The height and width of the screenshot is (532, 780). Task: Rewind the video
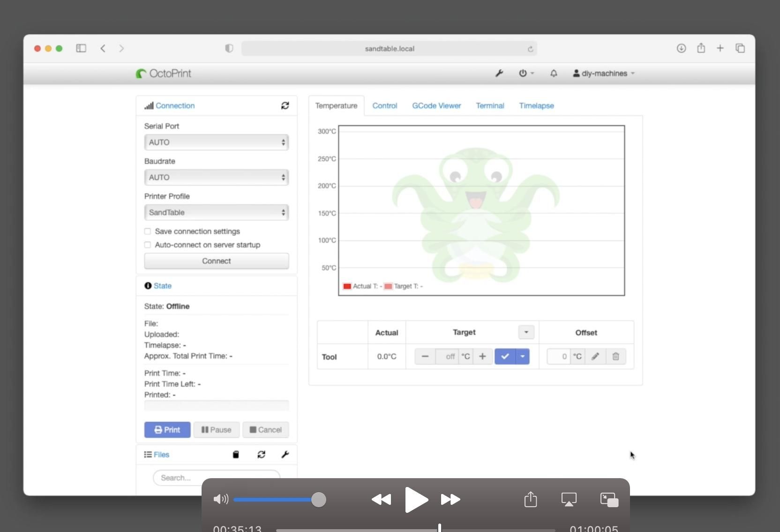(381, 500)
